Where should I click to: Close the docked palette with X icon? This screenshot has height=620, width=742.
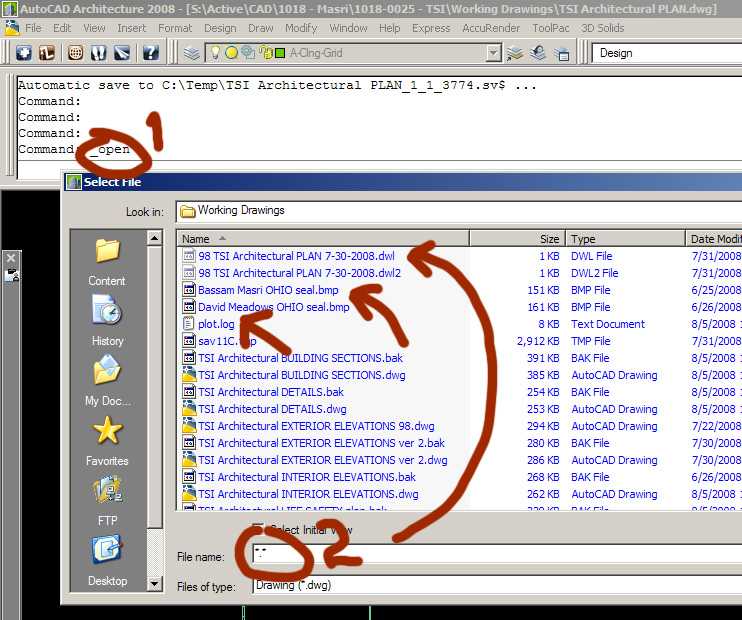pyautogui.click(x=11, y=258)
